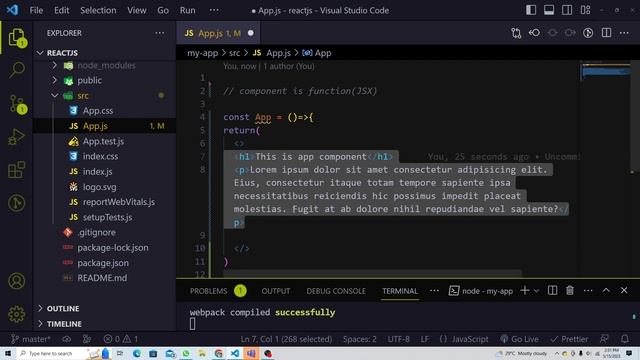The image size is (640, 360).
Task: Toggle panel layout icon in title bar
Action: [x=549, y=10]
